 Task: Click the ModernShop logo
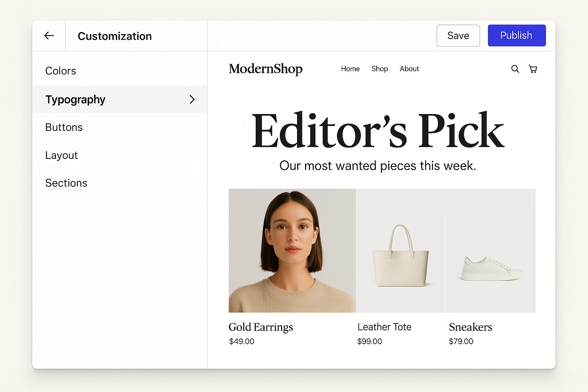click(x=266, y=69)
